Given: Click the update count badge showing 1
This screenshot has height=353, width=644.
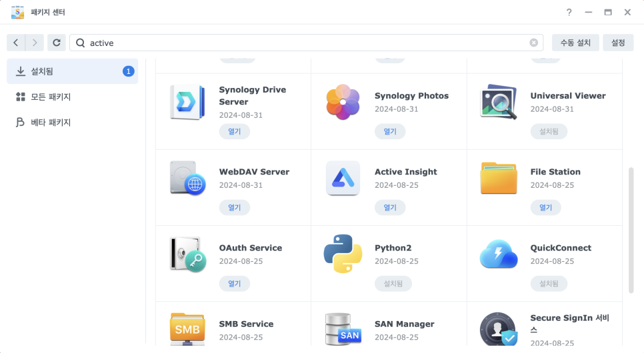Looking at the screenshot, I should click(x=129, y=71).
